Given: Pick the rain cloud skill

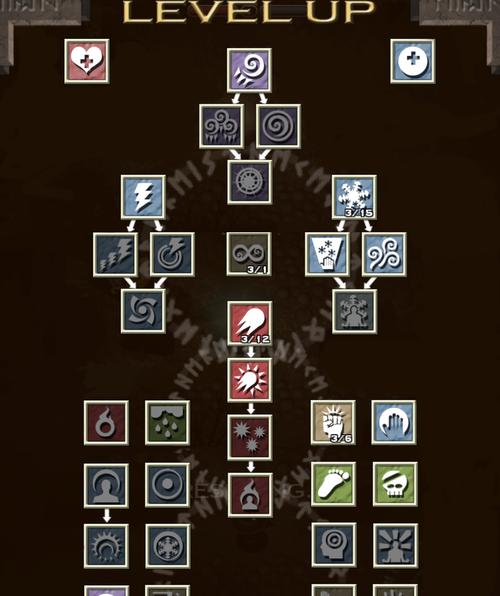Looking at the screenshot, I should pyautogui.click(x=167, y=423).
